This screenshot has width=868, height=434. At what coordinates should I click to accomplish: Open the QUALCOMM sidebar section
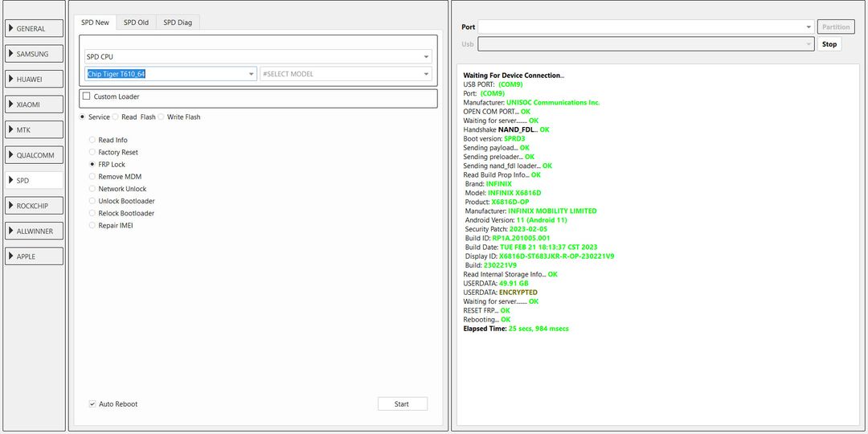(35, 155)
